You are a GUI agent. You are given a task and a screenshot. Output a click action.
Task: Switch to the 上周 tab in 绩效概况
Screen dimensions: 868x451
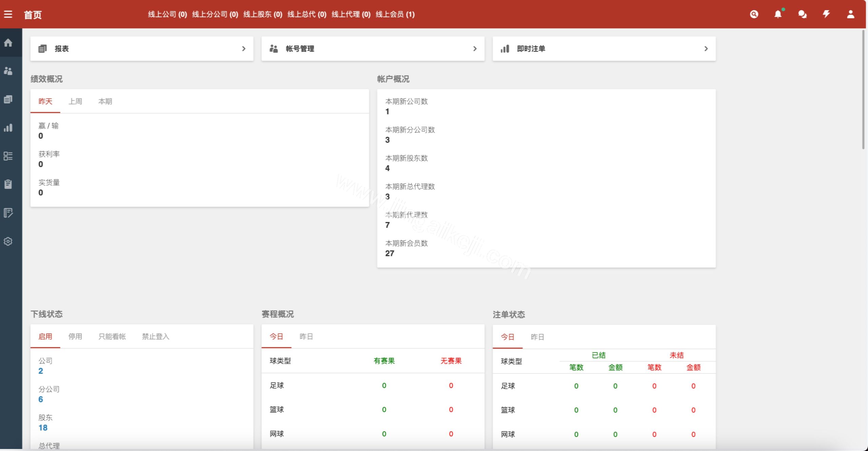tap(75, 101)
